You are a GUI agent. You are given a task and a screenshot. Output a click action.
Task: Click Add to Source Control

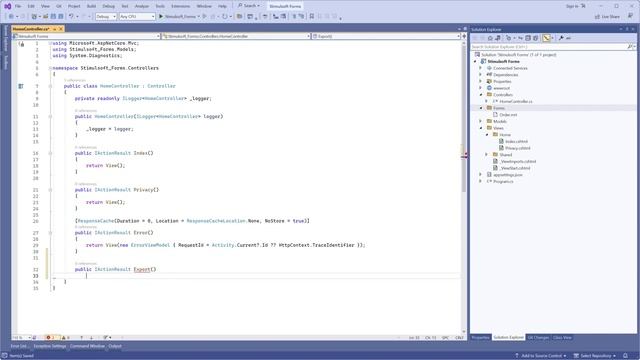click(541, 356)
